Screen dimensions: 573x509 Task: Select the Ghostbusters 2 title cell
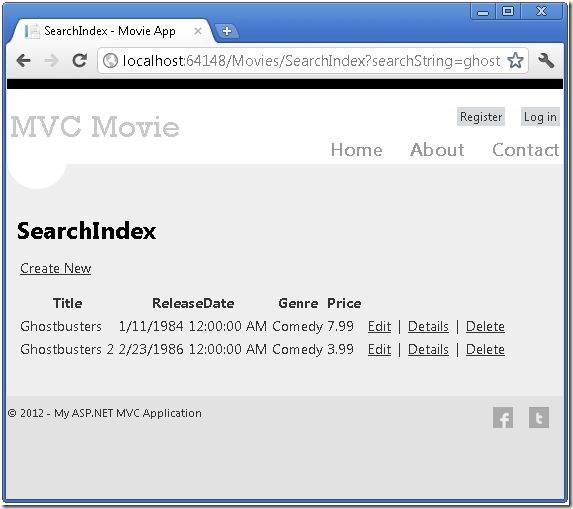coord(67,349)
